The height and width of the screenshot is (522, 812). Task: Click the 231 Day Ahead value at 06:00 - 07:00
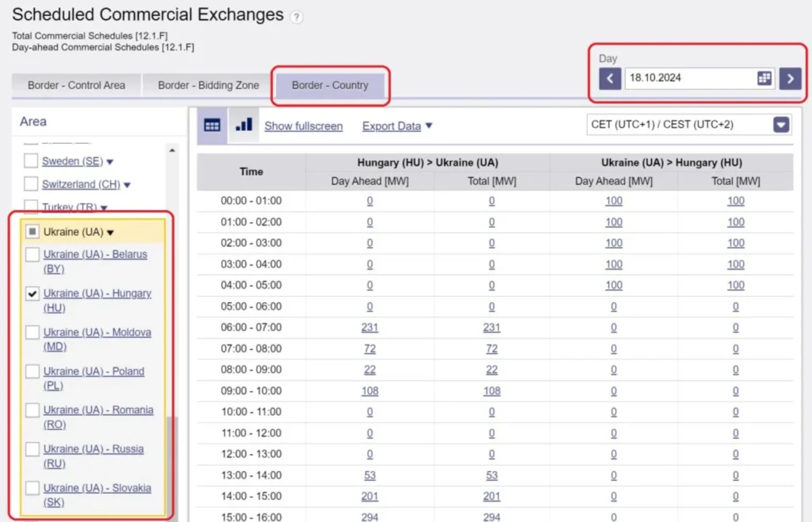point(370,327)
